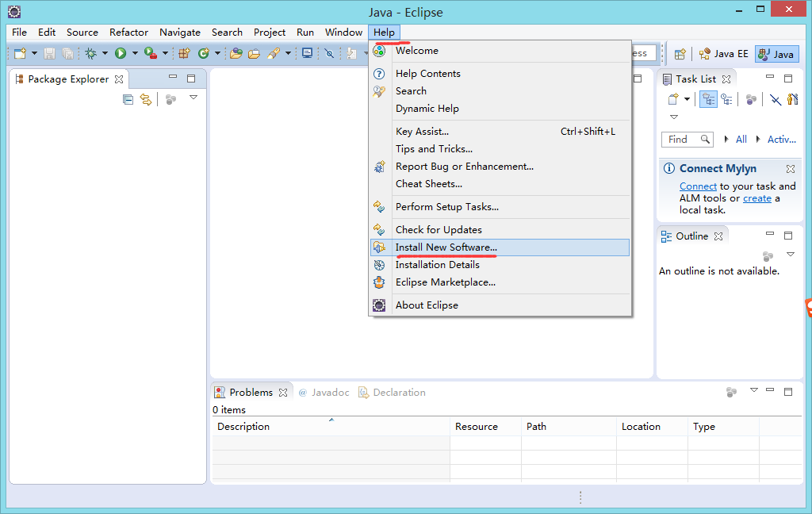This screenshot has height=514, width=812.
Task: Select Check for Updates menu item
Action: click(x=500, y=229)
